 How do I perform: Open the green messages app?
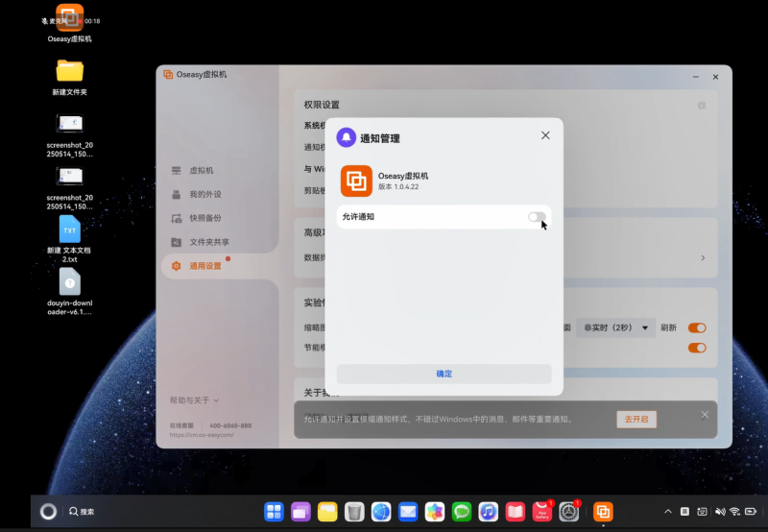tap(462, 512)
